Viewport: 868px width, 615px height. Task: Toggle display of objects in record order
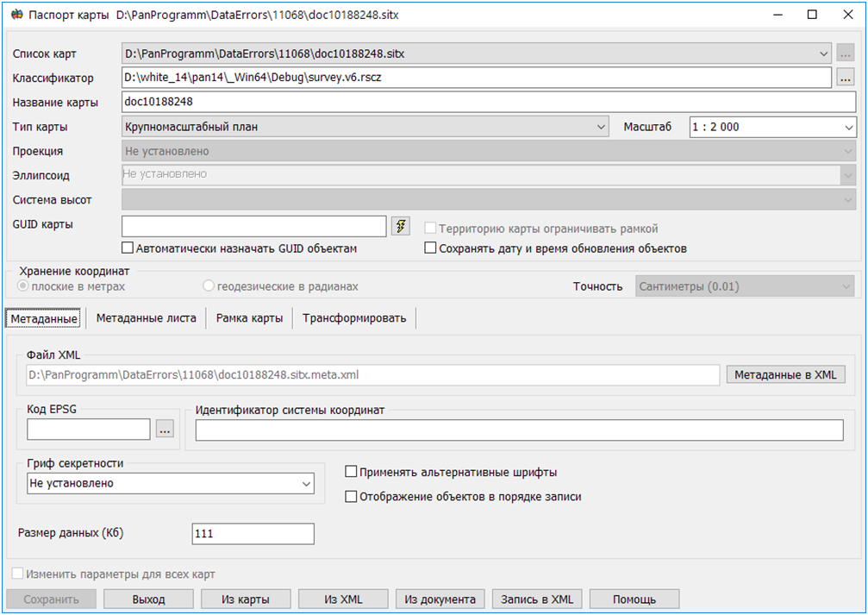[351, 497]
